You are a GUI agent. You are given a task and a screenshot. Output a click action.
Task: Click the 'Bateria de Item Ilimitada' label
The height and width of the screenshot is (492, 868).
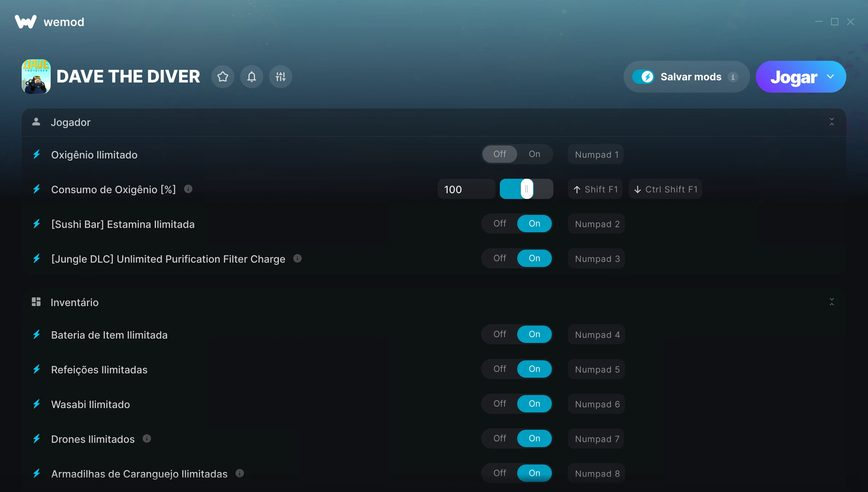110,335
